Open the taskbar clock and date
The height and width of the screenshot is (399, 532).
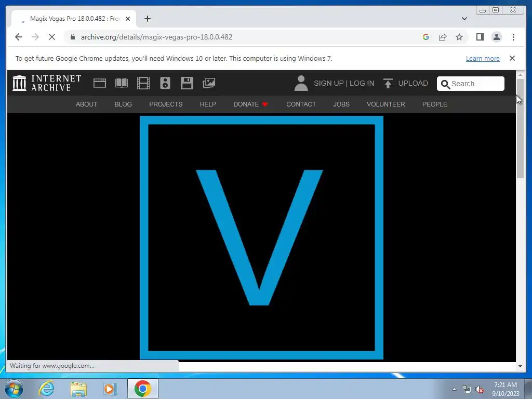click(x=506, y=389)
